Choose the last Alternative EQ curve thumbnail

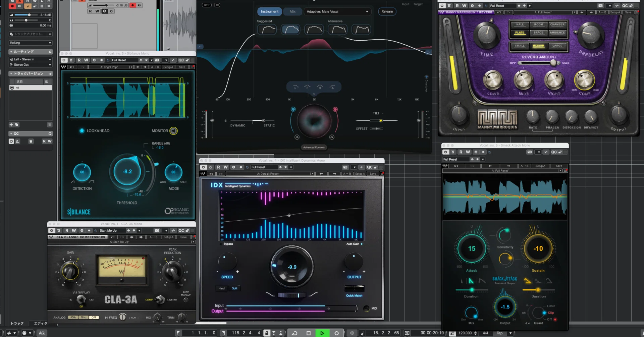(x=361, y=30)
